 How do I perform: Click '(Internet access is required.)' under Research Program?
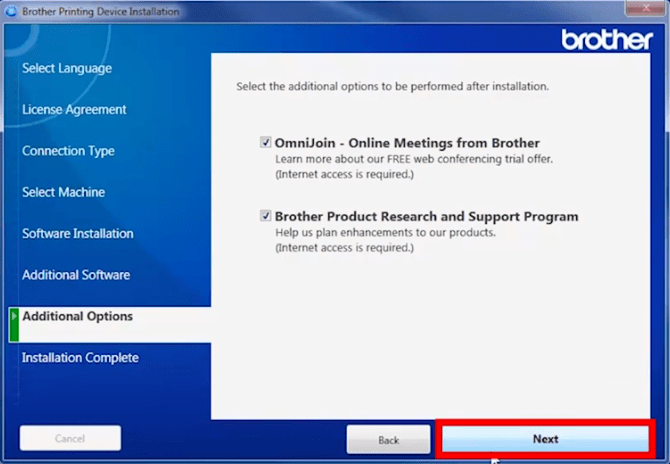point(344,248)
